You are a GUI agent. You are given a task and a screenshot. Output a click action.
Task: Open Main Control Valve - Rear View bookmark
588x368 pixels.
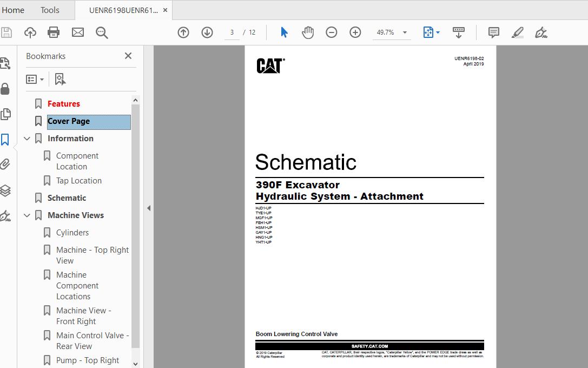[x=93, y=340]
